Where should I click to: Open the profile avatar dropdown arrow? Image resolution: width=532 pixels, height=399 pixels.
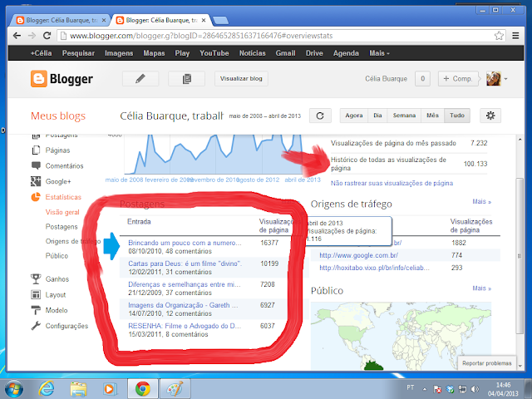point(506,79)
